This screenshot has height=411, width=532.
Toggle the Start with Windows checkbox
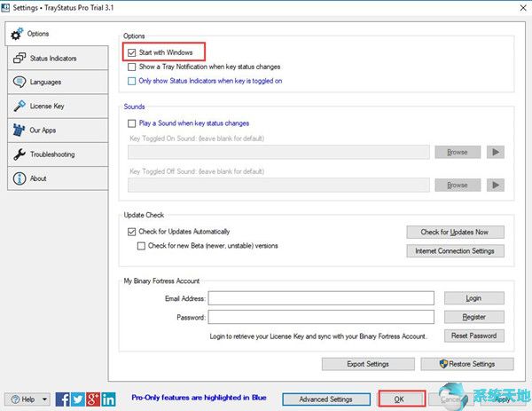[x=132, y=53]
